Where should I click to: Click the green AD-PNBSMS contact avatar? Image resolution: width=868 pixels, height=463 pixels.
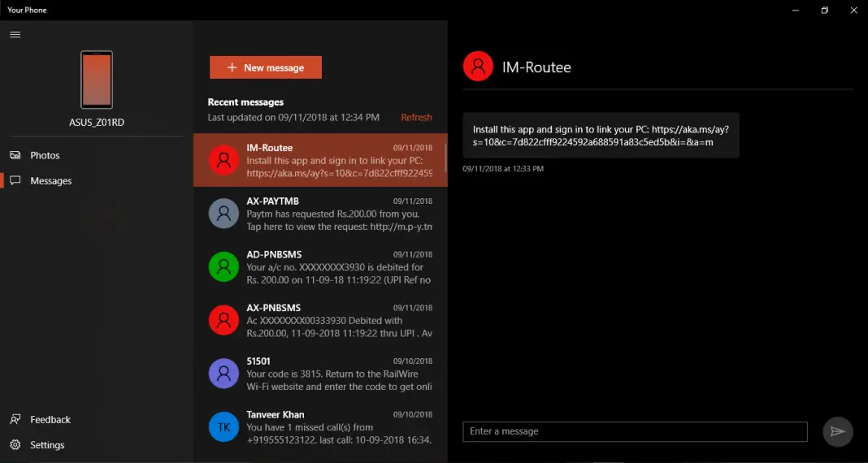tap(224, 266)
